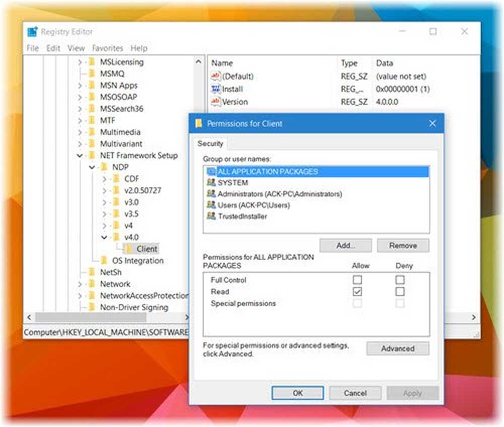Image resolution: width=504 pixels, height=427 pixels.
Task: Click the tree pane scroll up arrow
Action: point(198,61)
